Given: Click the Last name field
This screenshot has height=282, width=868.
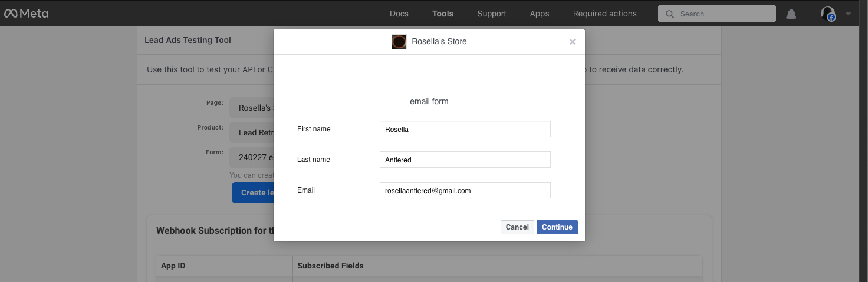Looking at the screenshot, I should click(x=465, y=160).
